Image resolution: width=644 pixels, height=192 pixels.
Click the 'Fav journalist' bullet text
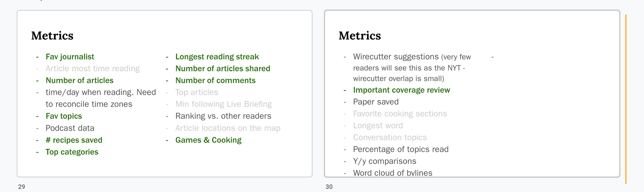coord(70,57)
